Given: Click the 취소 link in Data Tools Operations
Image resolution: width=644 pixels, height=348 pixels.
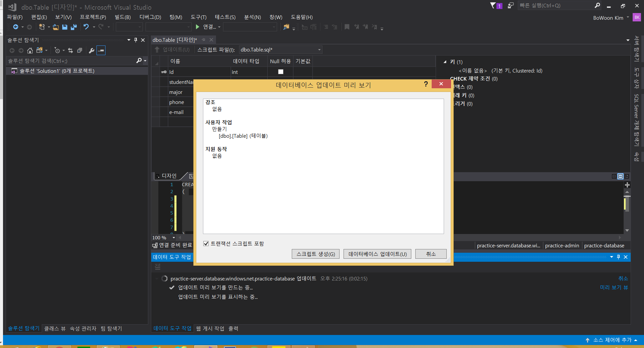Looking at the screenshot, I should coord(623,278).
